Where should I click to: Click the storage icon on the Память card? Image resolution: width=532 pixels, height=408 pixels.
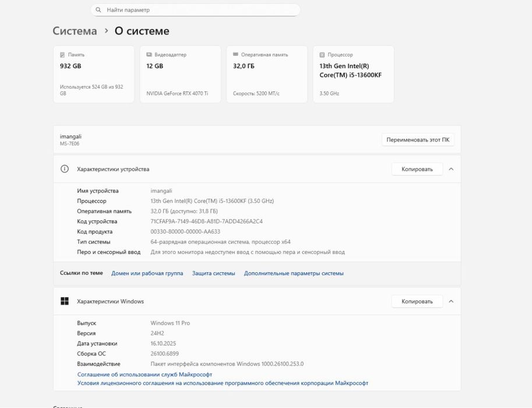pyautogui.click(x=62, y=55)
